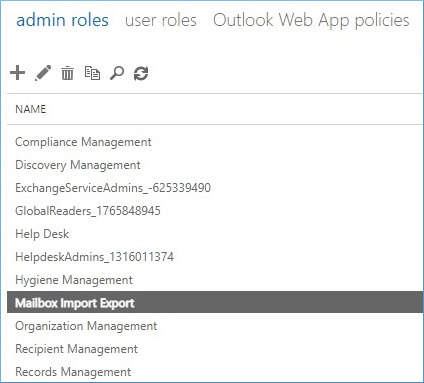Select Recipient Management role group
This screenshot has height=383, width=424.
(x=215, y=349)
